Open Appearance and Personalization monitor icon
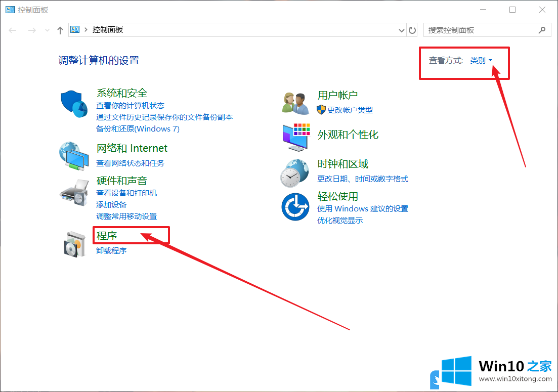The height and width of the screenshot is (392, 558). tap(295, 137)
